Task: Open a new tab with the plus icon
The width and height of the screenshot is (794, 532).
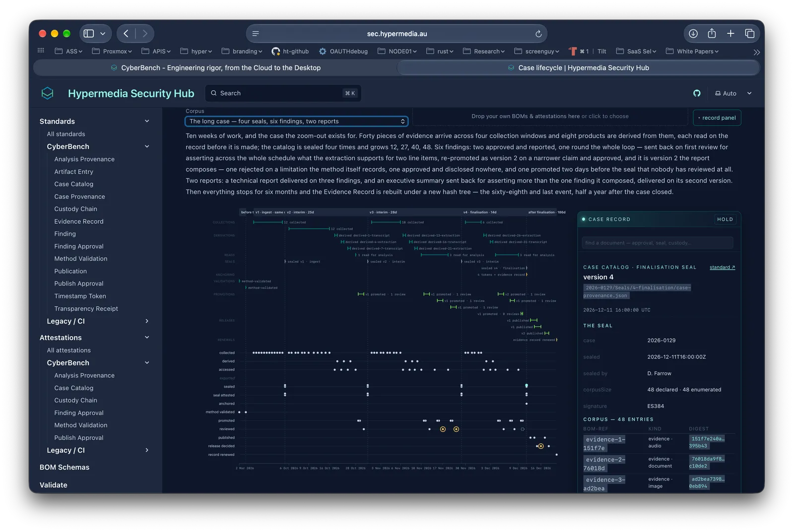Action: click(x=730, y=33)
